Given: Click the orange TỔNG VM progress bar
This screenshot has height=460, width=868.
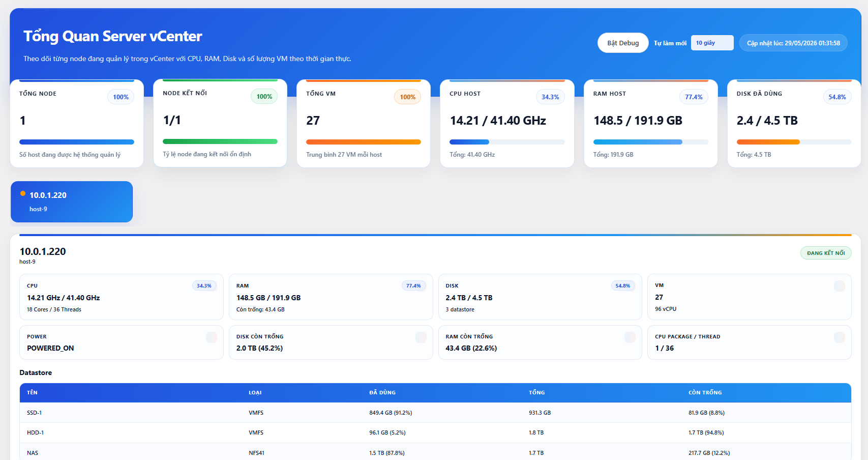Looking at the screenshot, I should click(364, 142).
